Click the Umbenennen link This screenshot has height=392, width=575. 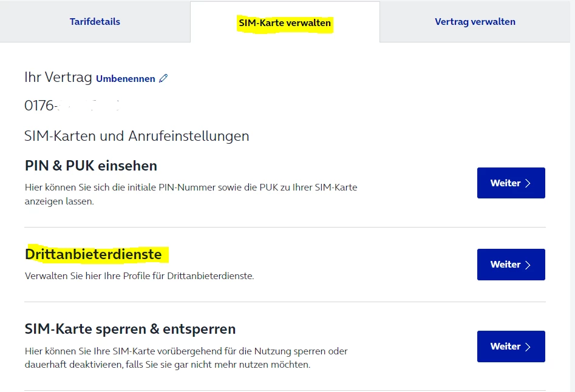click(125, 79)
